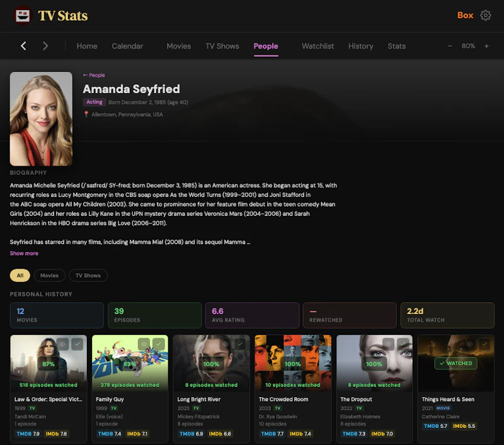Click the 'Elizabeth Holmes' role text
Screen dimensions: 504x445
[360, 417]
